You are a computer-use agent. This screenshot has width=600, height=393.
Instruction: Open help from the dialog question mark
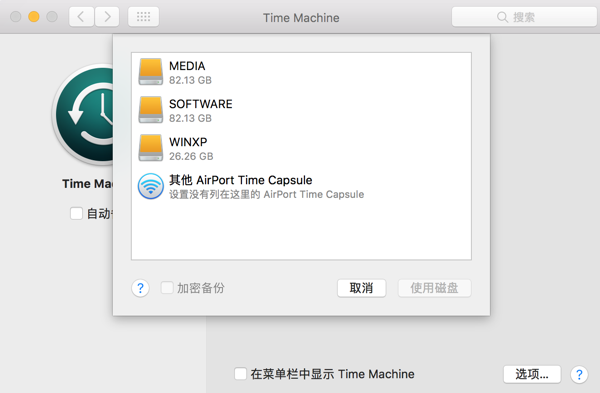pos(140,288)
